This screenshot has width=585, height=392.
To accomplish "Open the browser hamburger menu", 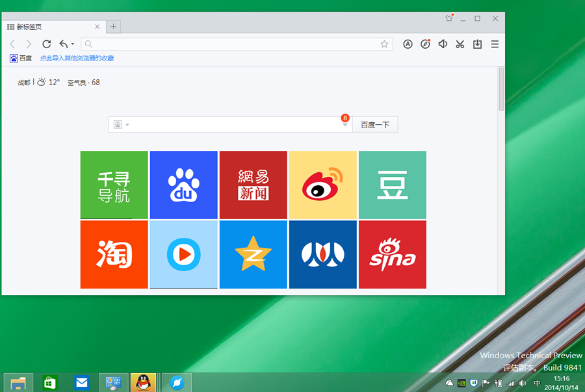I will (495, 44).
